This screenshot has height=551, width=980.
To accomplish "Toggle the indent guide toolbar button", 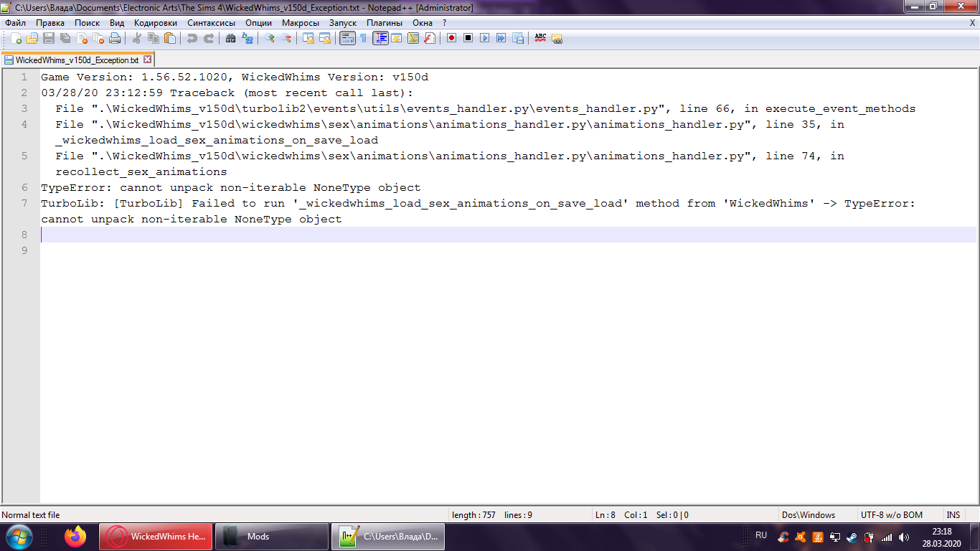I will (380, 38).
